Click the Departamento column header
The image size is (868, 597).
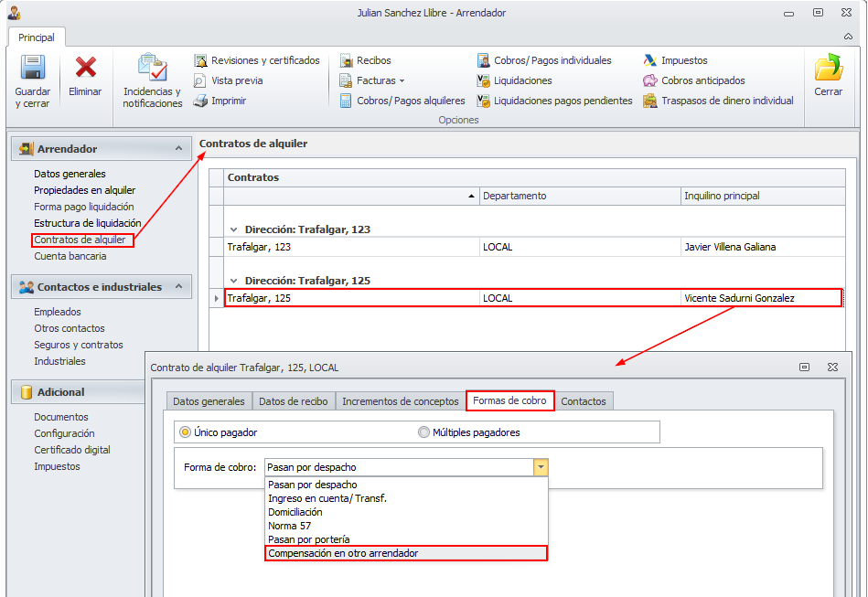point(580,196)
